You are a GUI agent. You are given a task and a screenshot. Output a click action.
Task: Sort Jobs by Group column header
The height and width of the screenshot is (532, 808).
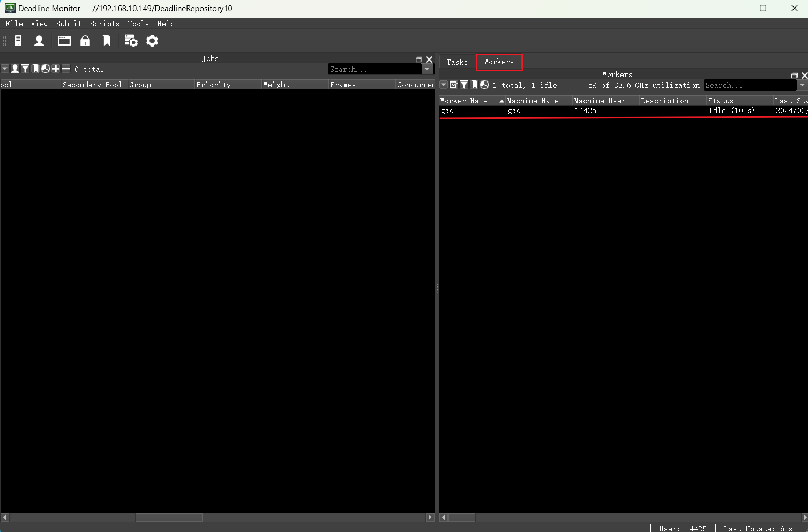click(x=161, y=85)
